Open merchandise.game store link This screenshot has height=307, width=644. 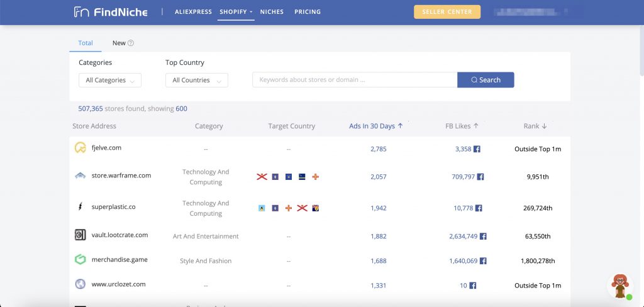click(119, 260)
